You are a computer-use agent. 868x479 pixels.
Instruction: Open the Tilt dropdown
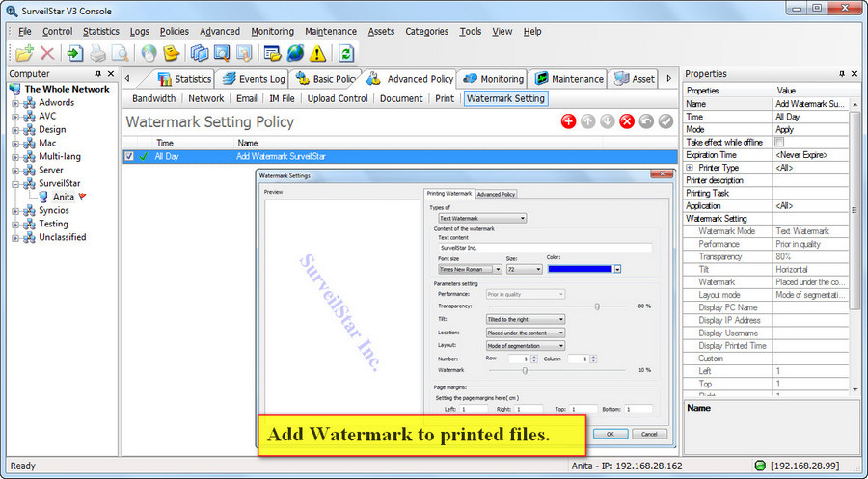pos(526,320)
